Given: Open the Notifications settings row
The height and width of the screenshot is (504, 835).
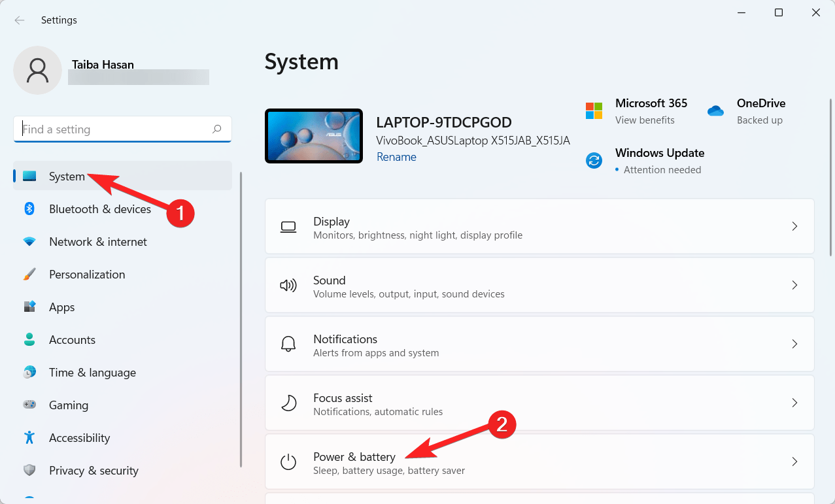Looking at the screenshot, I should click(539, 344).
